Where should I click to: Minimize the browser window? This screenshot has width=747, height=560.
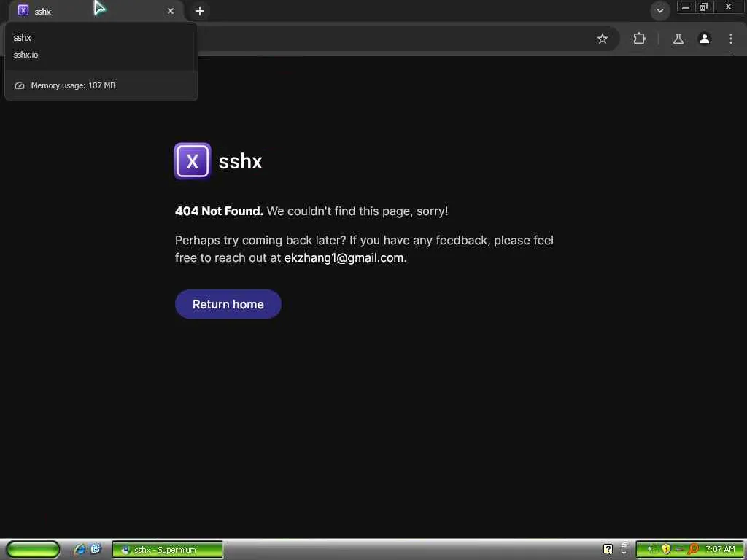pyautogui.click(x=686, y=7)
